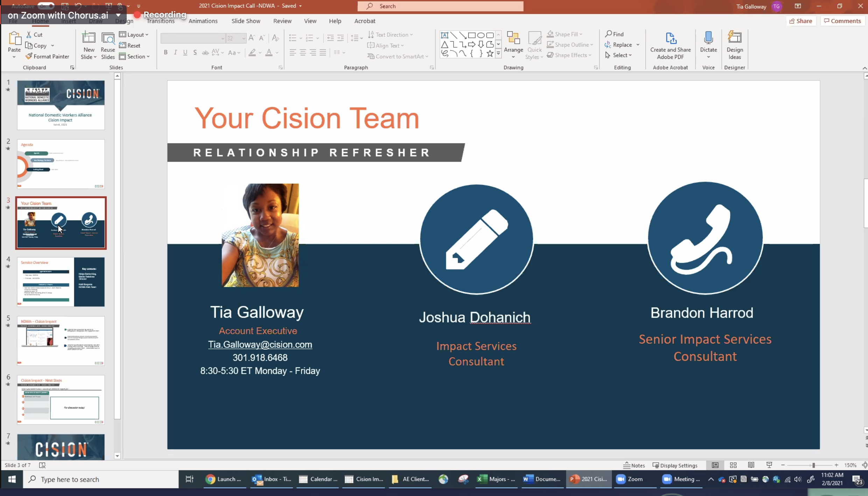Click Windows Start button
Screen dimensions: 868x496
tap(12, 479)
